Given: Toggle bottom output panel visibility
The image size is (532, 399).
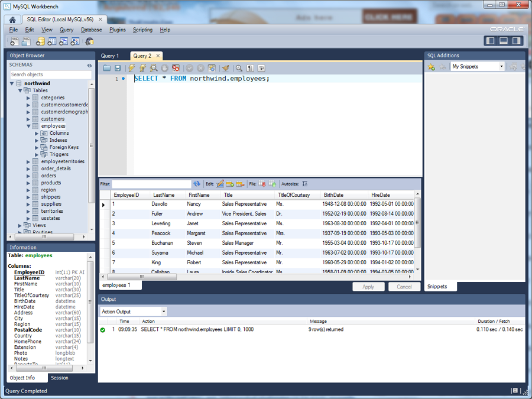Looking at the screenshot, I should click(504, 41).
